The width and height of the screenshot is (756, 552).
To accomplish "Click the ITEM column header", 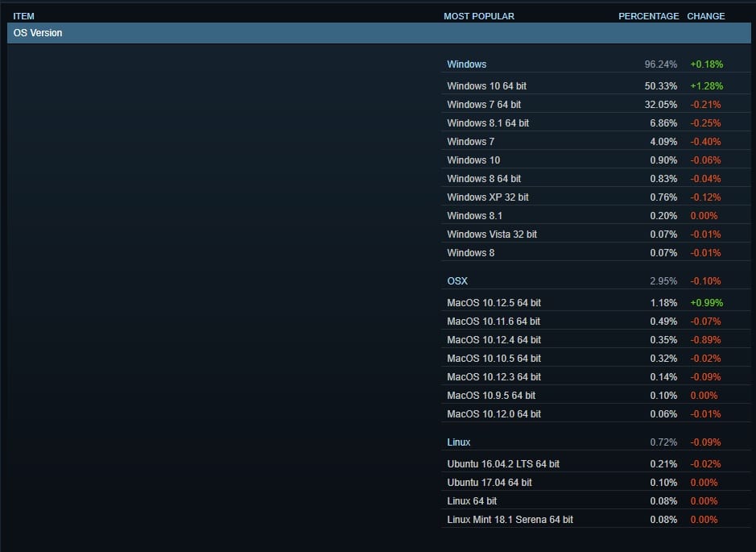I will (x=23, y=16).
